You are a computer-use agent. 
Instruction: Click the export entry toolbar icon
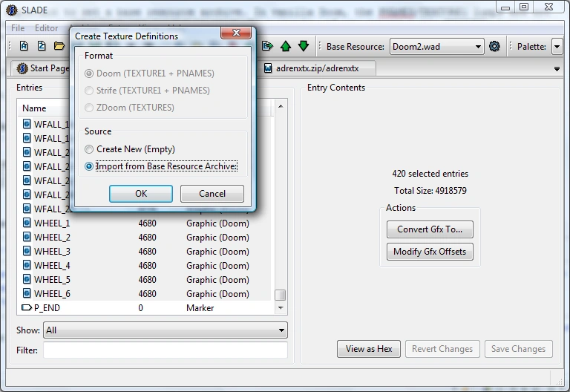pos(267,46)
